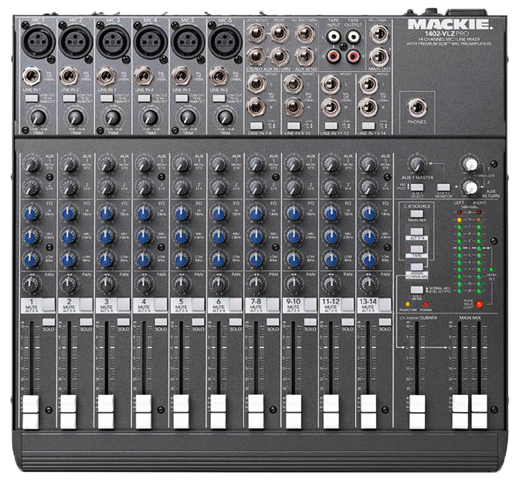Click the MACKIE logo
Image resolution: width=519 pixels, height=480 pixels.
pos(450,24)
